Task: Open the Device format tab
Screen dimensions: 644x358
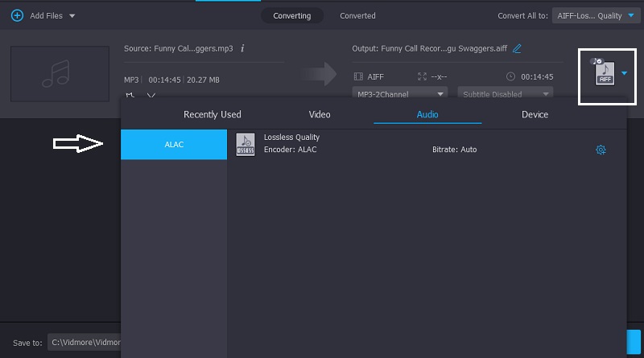Action: click(x=535, y=114)
